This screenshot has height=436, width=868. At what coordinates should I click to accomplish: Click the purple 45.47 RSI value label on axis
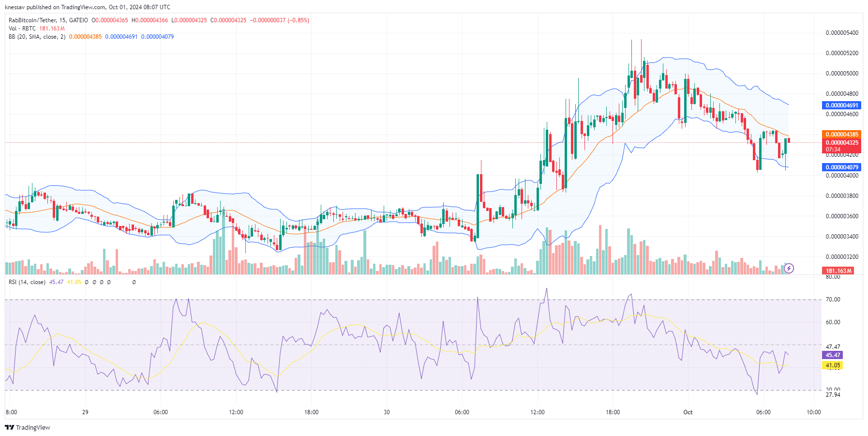click(x=833, y=355)
